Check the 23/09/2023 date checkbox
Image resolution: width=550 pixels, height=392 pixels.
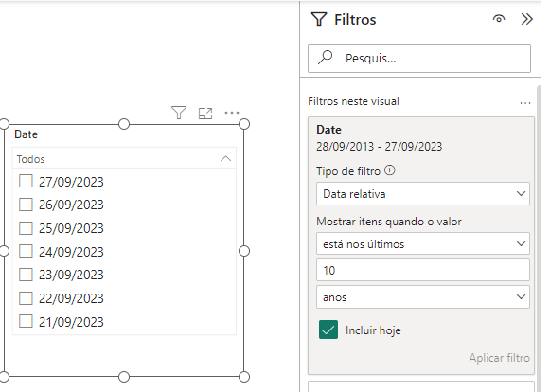click(x=26, y=275)
